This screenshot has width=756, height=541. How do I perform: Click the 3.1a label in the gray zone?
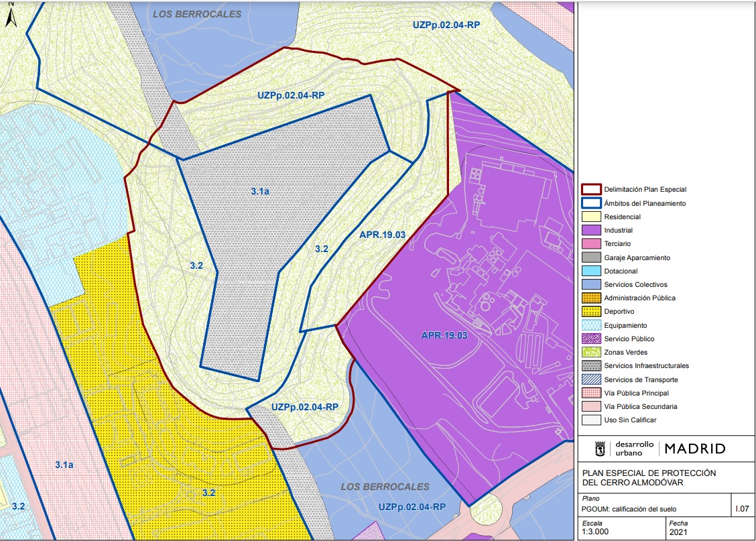pos(260,192)
